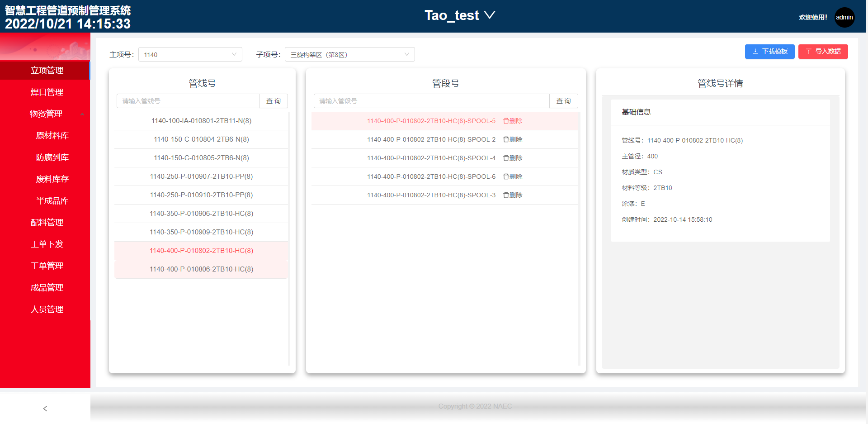Open 半成品库 submenu item

coord(45,200)
